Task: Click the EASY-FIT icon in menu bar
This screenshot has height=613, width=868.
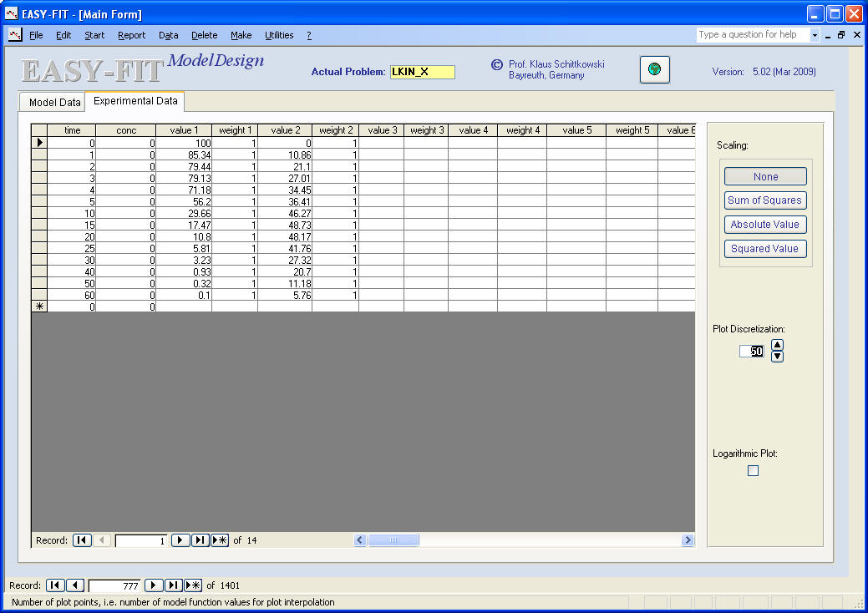Action: (15, 35)
